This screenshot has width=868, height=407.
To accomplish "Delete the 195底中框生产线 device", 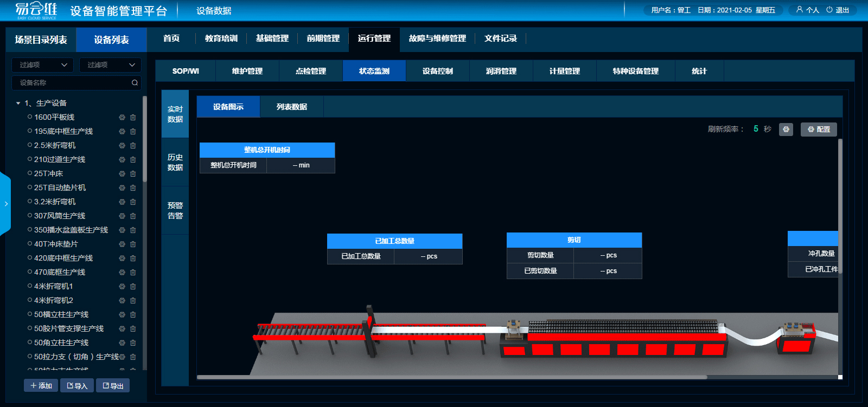I will 133,131.
